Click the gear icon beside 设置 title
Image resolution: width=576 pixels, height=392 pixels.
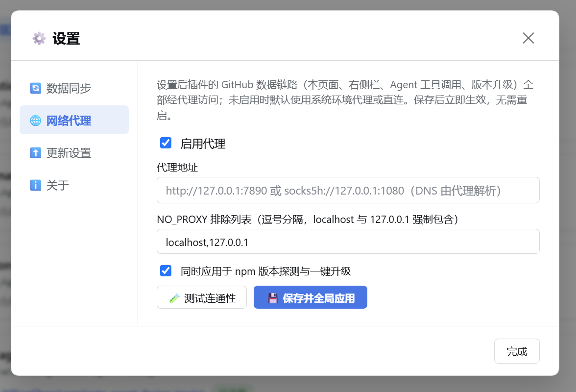(x=39, y=38)
